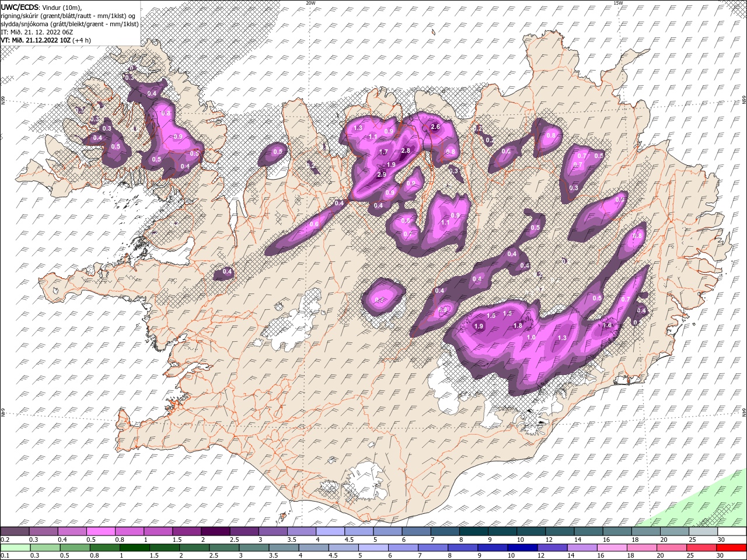Select the 'Vindur (10m)' header text
The height and width of the screenshot is (560, 747).
[x=63, y=6]
